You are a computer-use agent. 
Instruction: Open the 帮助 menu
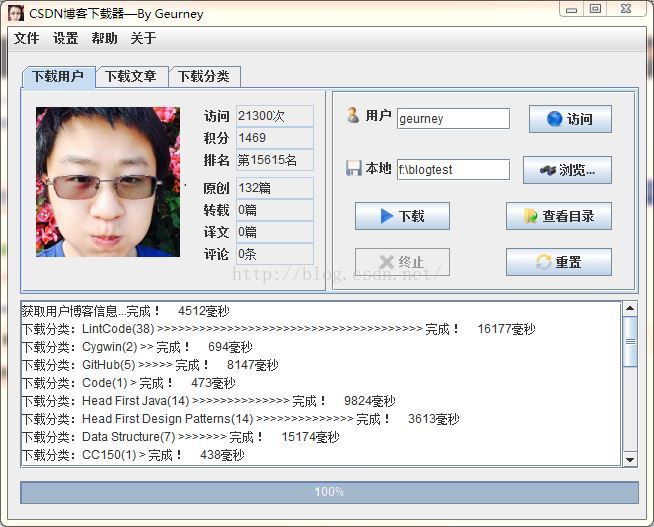[104, 38]
